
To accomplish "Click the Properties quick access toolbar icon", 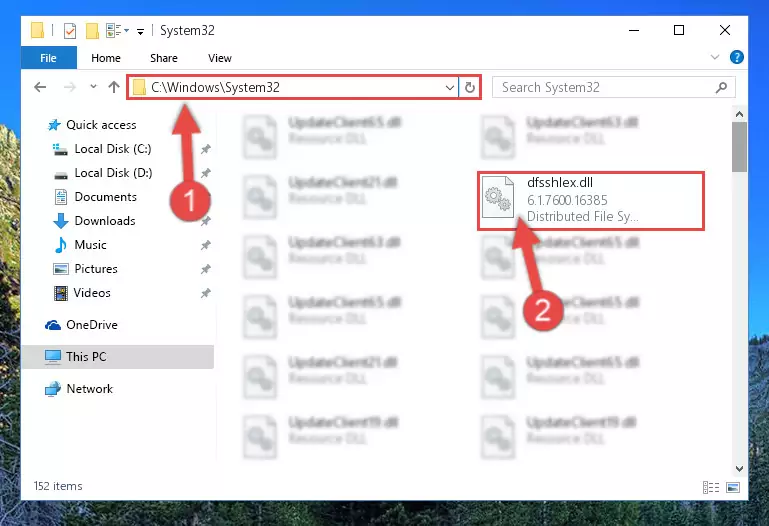I will (x=70, y=31).
